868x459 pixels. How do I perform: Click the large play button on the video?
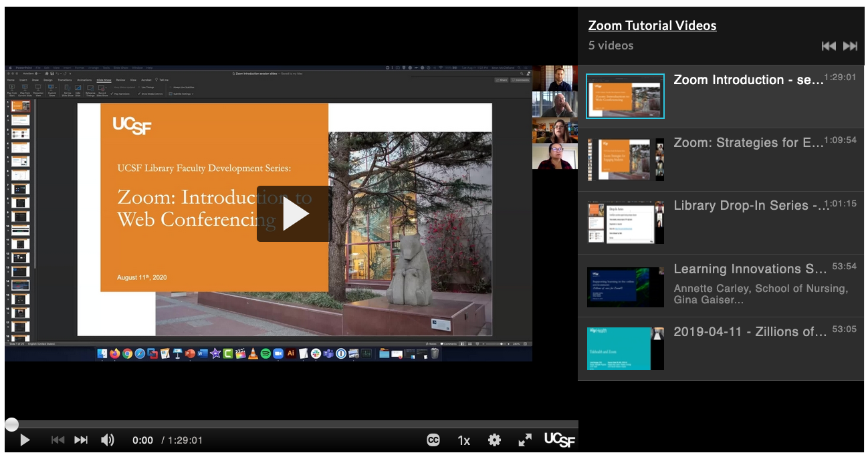294,214
